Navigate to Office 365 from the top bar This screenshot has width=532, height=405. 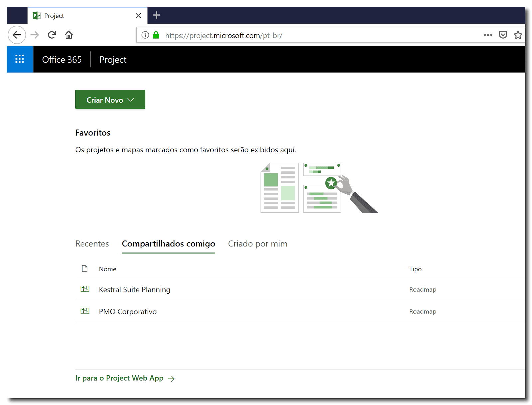(x=62, y=59)
